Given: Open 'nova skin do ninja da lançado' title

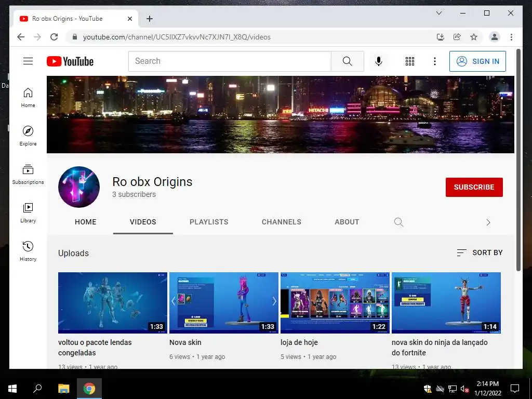Looking at the screenshot, I should coord(440,348).
